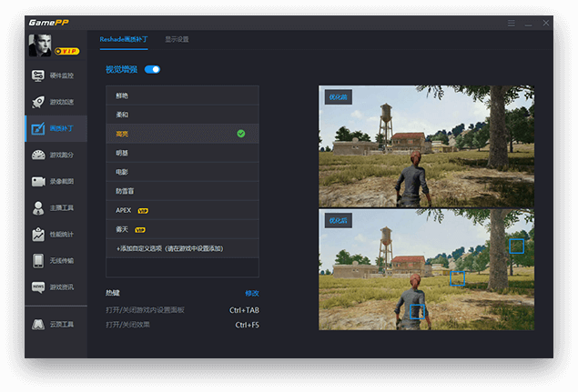The height and width of the screenshot is (392, 578).
Task: Select the 柔和 preset row
Action: point(182,115)
